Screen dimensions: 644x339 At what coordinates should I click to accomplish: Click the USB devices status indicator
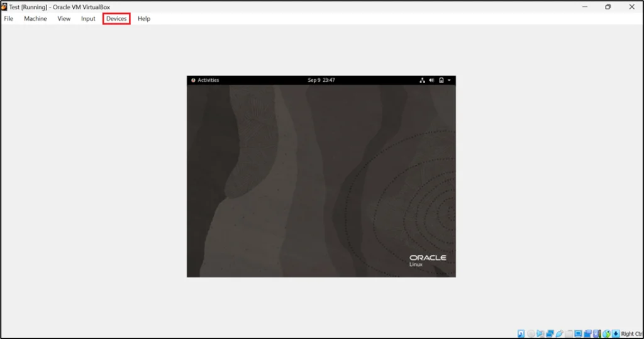point(559,334)
